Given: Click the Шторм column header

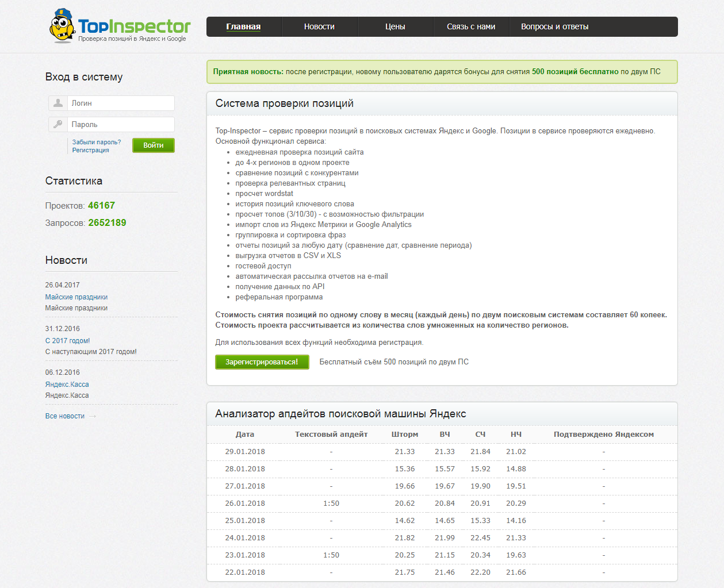Looking at the screenshot, I should (x=405, y=435).
